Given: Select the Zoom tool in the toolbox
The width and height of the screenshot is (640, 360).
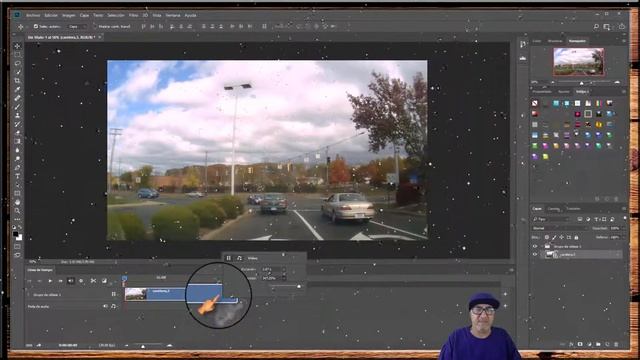Looking at the screenshot, I should coord(17,211).
